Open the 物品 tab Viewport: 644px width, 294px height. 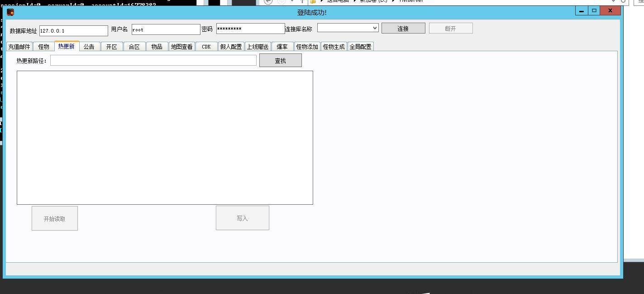click(x=157, y=47)
